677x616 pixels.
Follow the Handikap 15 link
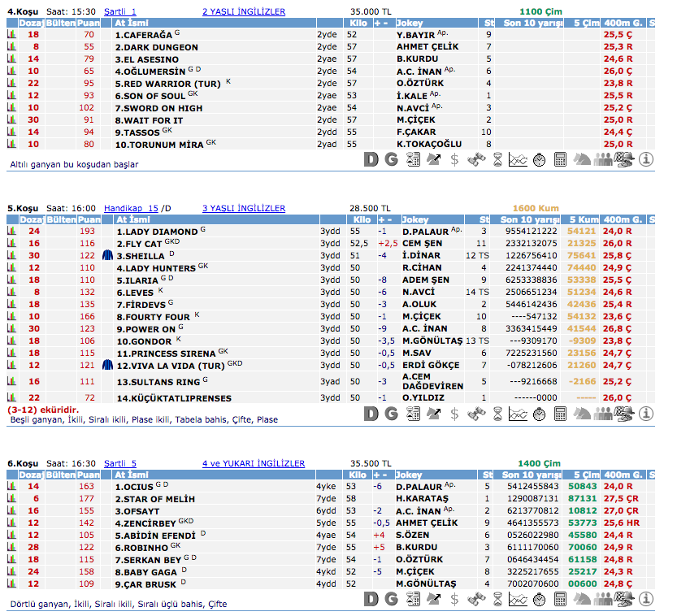click(131, 208)
